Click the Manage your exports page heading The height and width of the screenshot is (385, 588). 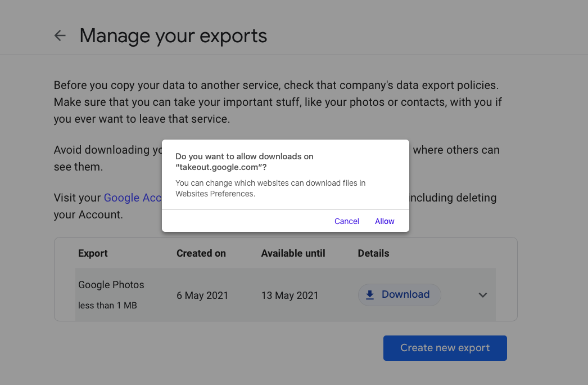point(173,36)
